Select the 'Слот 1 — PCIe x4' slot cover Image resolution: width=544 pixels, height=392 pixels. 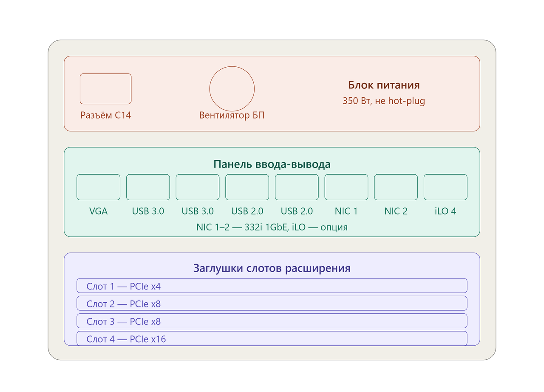[x=272, y=286]
